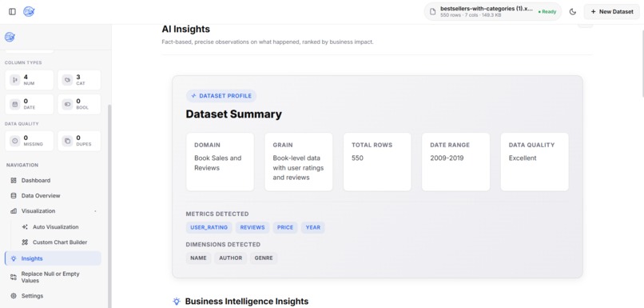
Task: Click the Business Intelligence Insights lightbulb icon
Action: coord(177,302)
